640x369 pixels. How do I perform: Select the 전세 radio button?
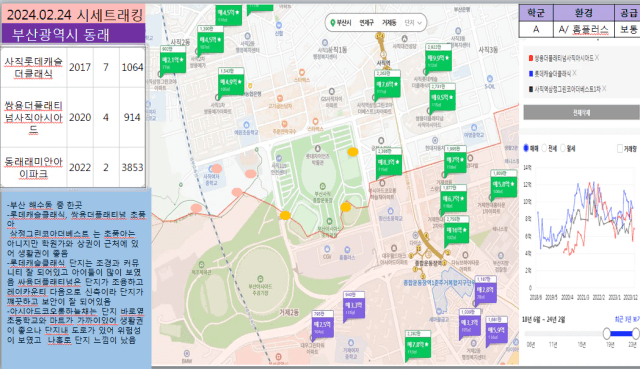click(x=544, y=148)
